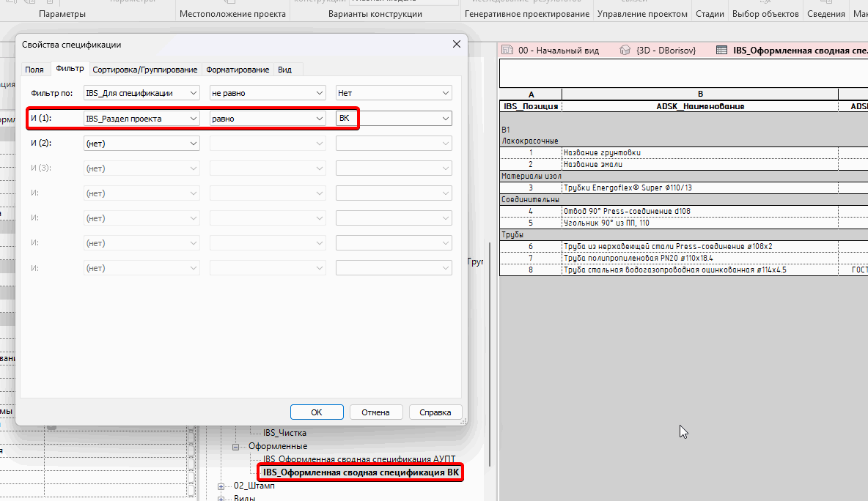Click the Управление проектом panel title
Screen dimensions: 868x501
click(642, 14)
